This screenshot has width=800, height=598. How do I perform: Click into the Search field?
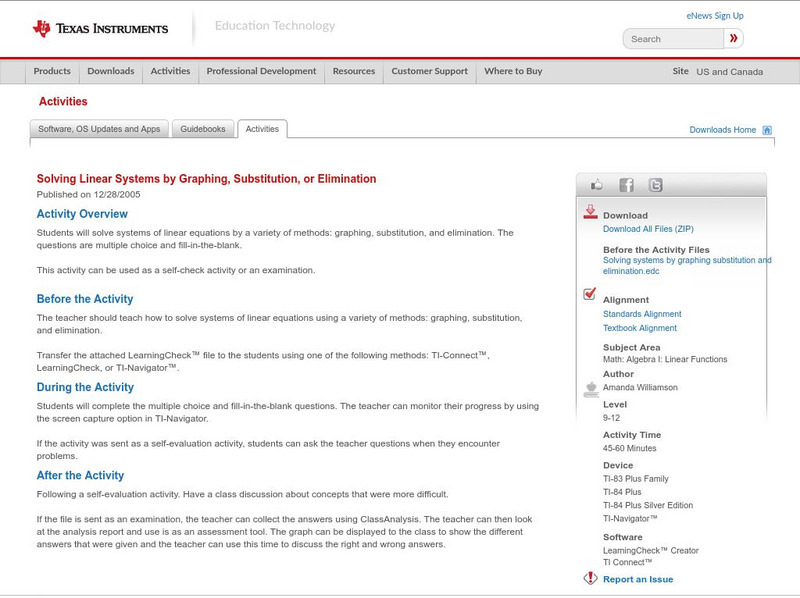point(673,39)
